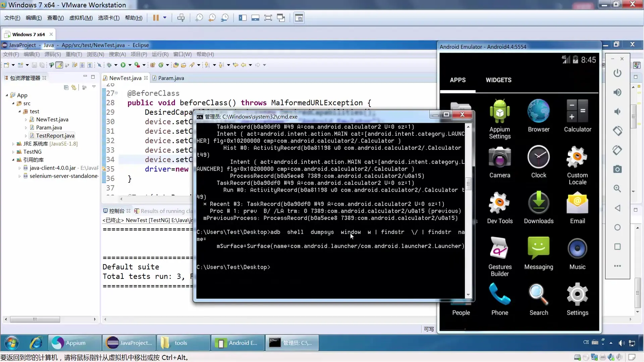Pause the VMware virtual machine

click(x=156, y=18)
